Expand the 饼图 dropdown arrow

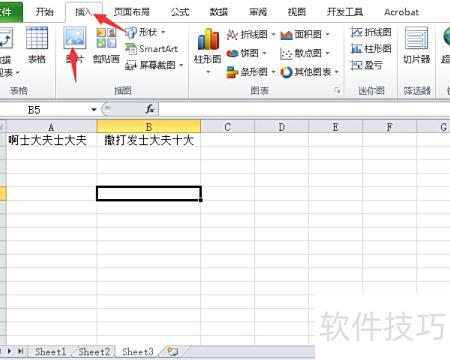coord(265,53)
